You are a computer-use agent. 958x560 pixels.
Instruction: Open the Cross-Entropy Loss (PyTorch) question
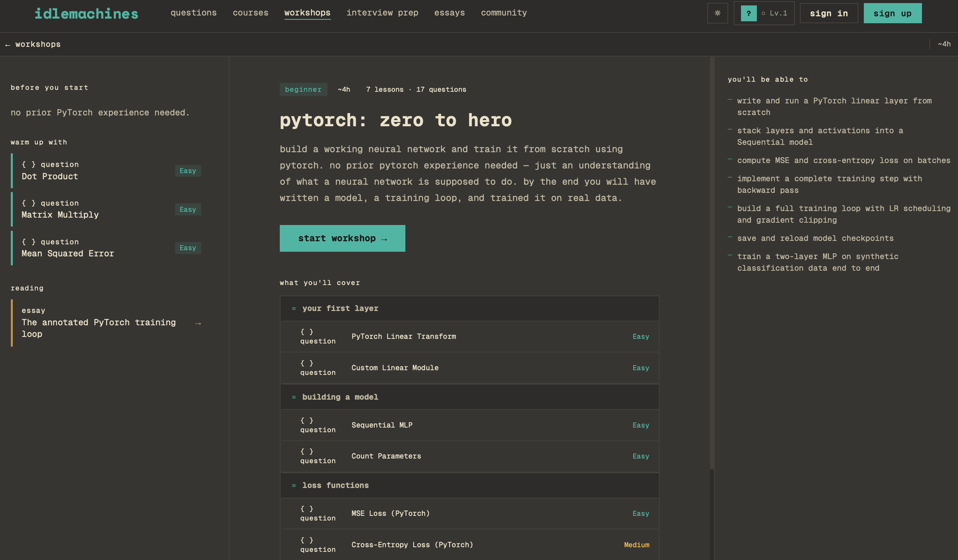tap(469, 545)
